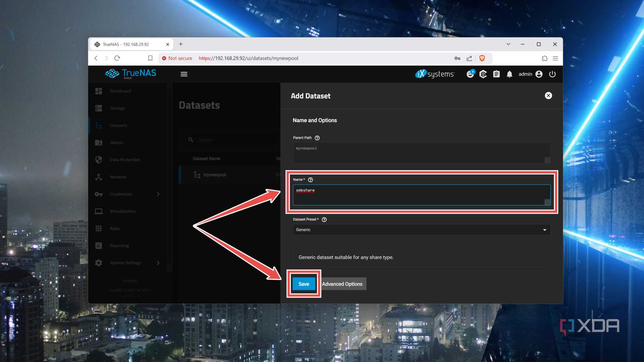The image size is (644, 362).
Task: Open the browser main menu
Action: pos(555,58)
